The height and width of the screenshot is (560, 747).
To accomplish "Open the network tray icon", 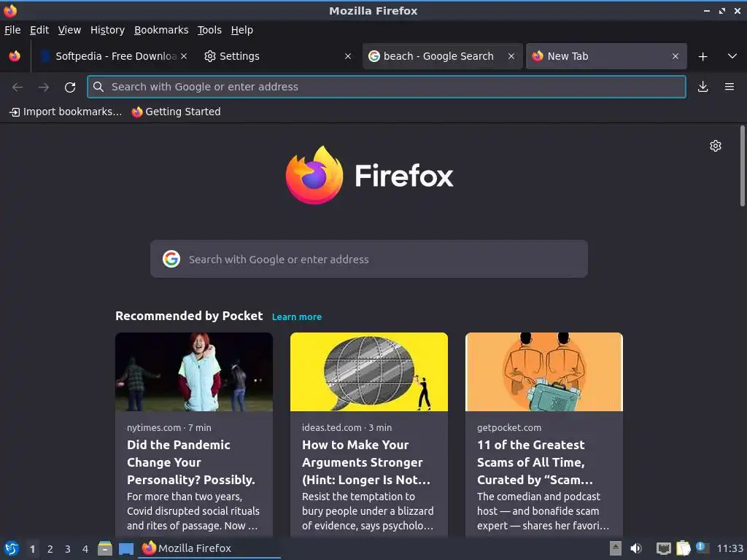I will 663,548.
